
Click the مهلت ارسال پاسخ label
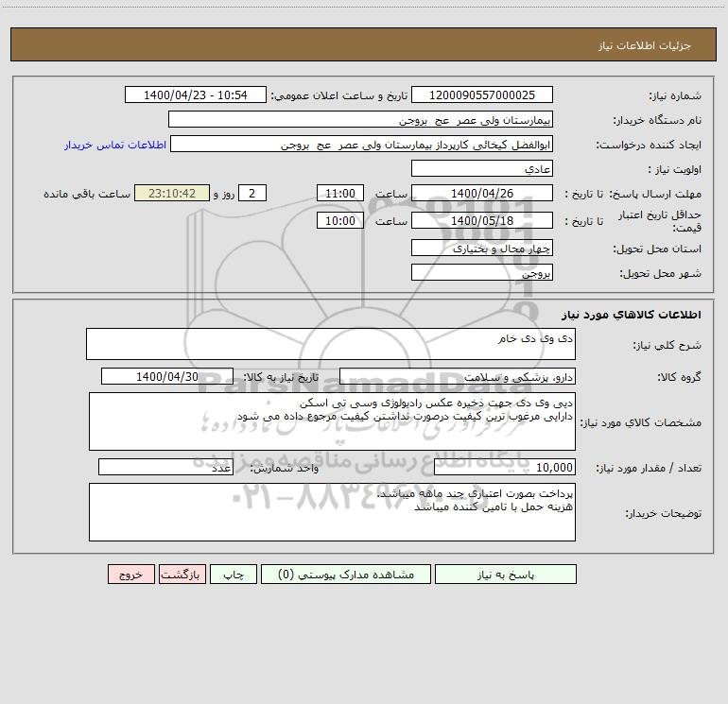coord(655,194)
